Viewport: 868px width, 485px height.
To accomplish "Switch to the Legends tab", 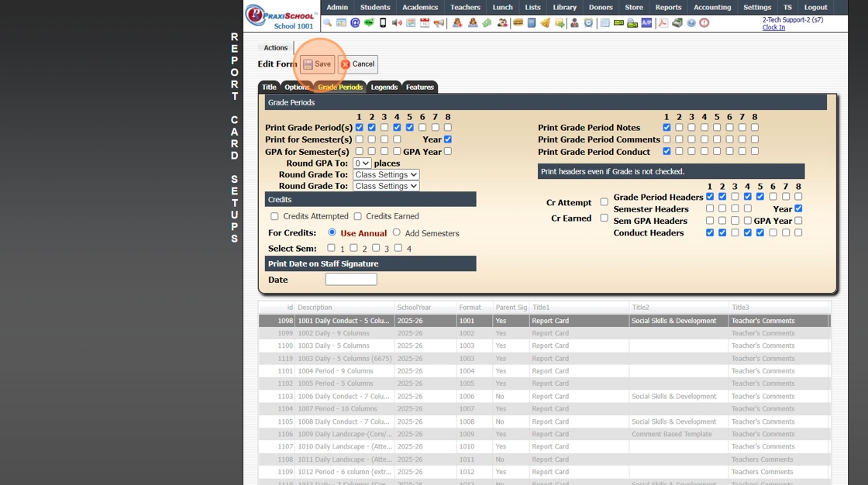I will [384, 87].
